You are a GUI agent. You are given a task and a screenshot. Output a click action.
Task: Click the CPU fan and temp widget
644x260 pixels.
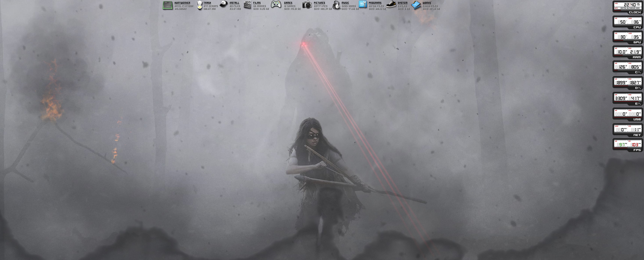coord(628,22)
